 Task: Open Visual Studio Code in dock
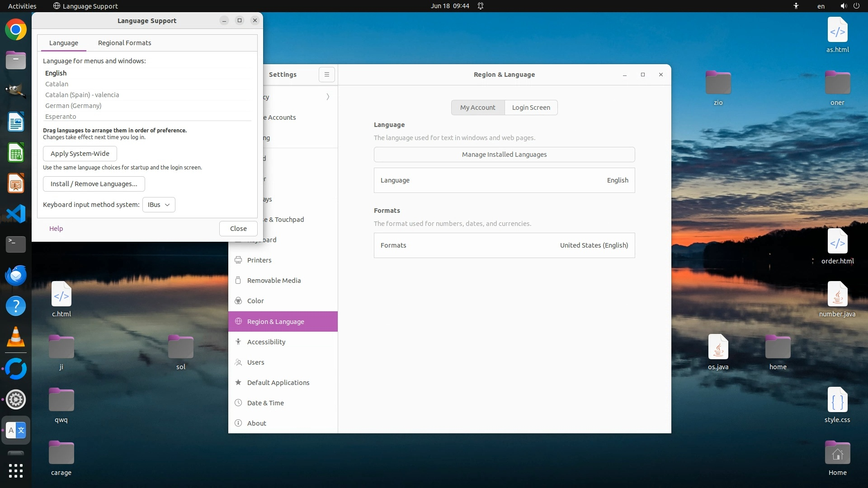click(16, 214)
